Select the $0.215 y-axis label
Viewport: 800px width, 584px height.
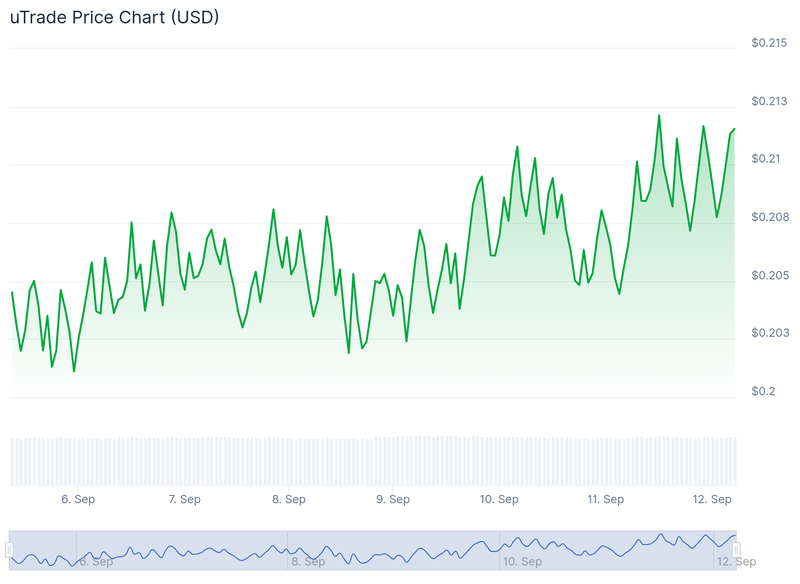point(769,43)
